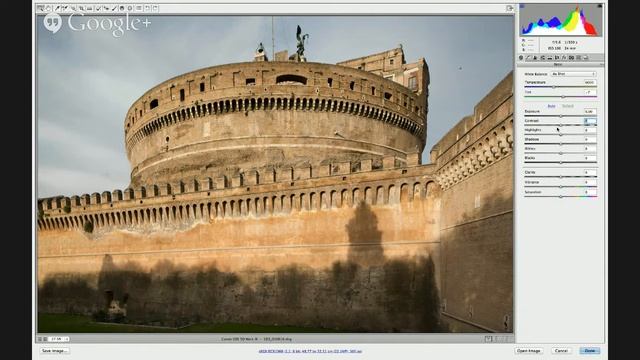Open the HSL / Grayscale panel tab
The image size is (640, 360).
[542, 58]
